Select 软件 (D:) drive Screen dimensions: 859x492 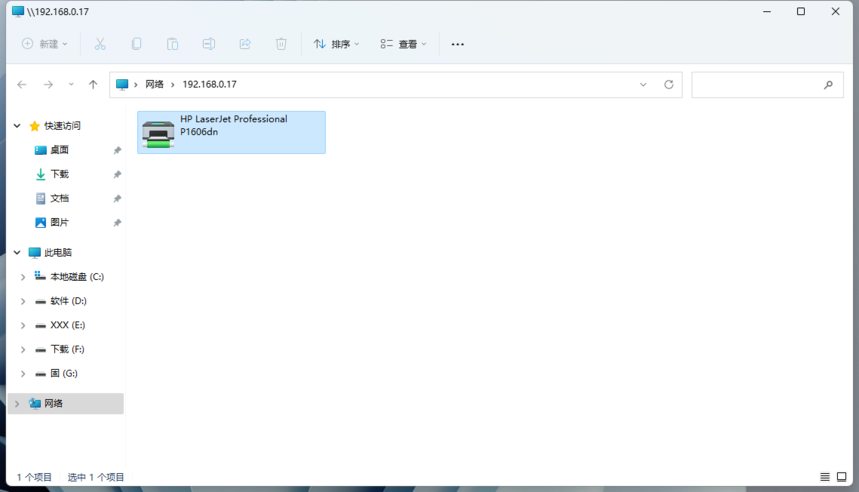coord(68,301)
